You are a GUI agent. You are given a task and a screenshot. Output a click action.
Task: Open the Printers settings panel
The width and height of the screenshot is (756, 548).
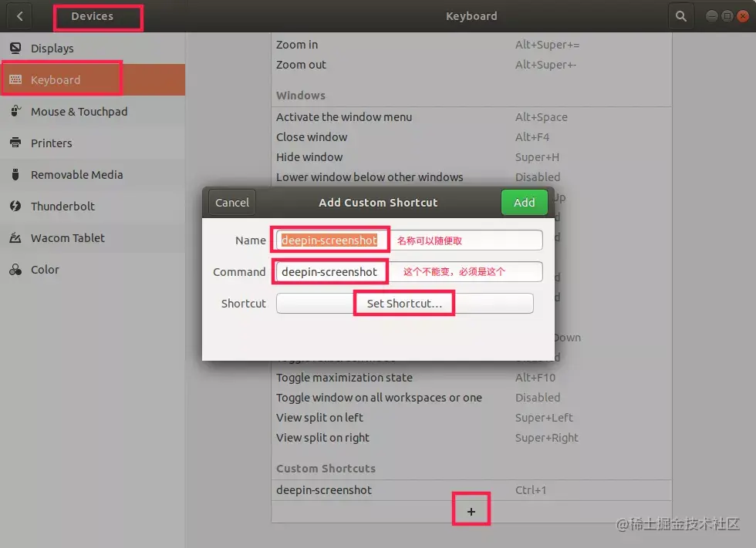93,143
